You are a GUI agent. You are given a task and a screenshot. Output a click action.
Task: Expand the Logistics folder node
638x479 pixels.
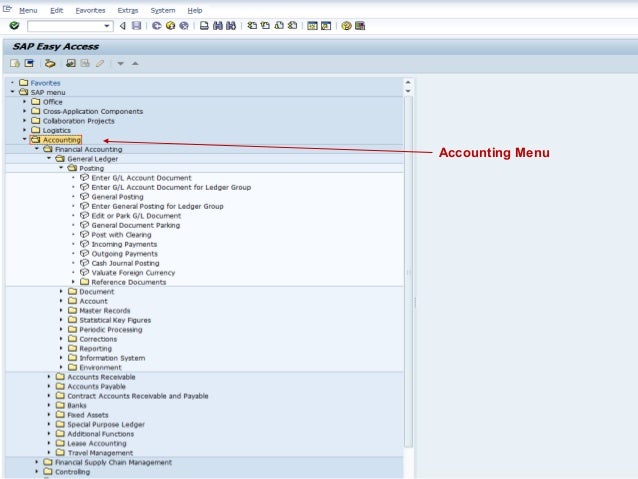coord(24,130)
